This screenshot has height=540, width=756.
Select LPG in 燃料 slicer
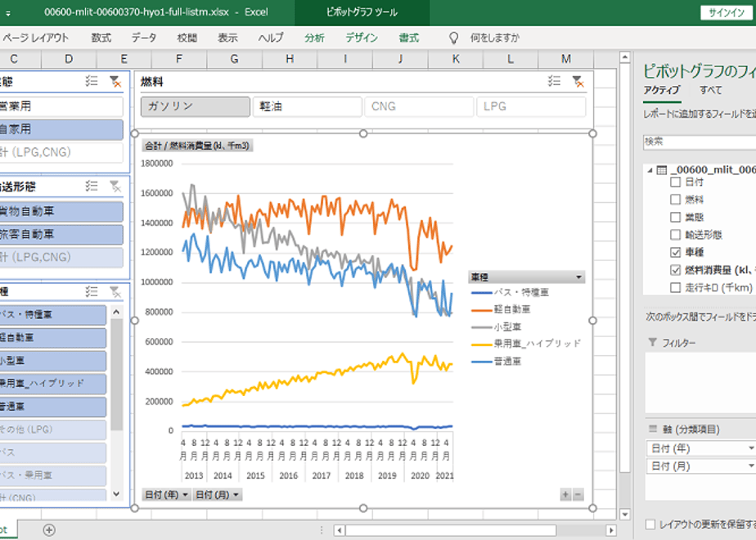pos(531,106)
